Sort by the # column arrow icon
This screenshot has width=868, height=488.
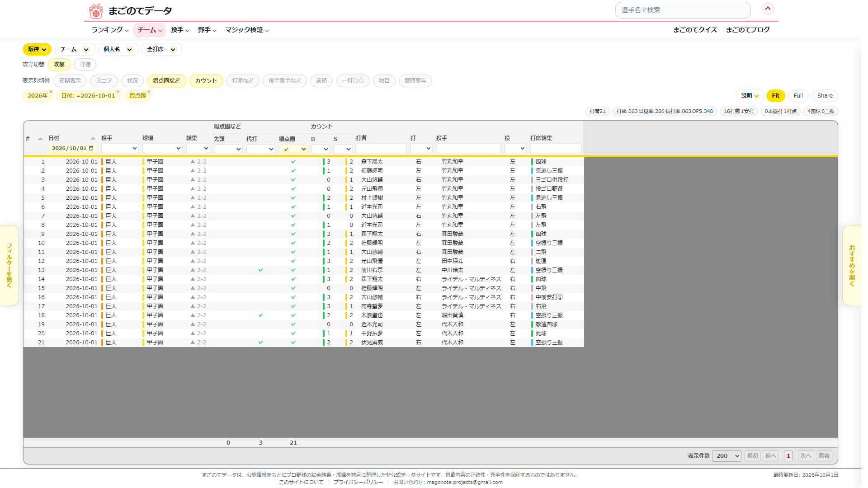click(x=40, y=139)
